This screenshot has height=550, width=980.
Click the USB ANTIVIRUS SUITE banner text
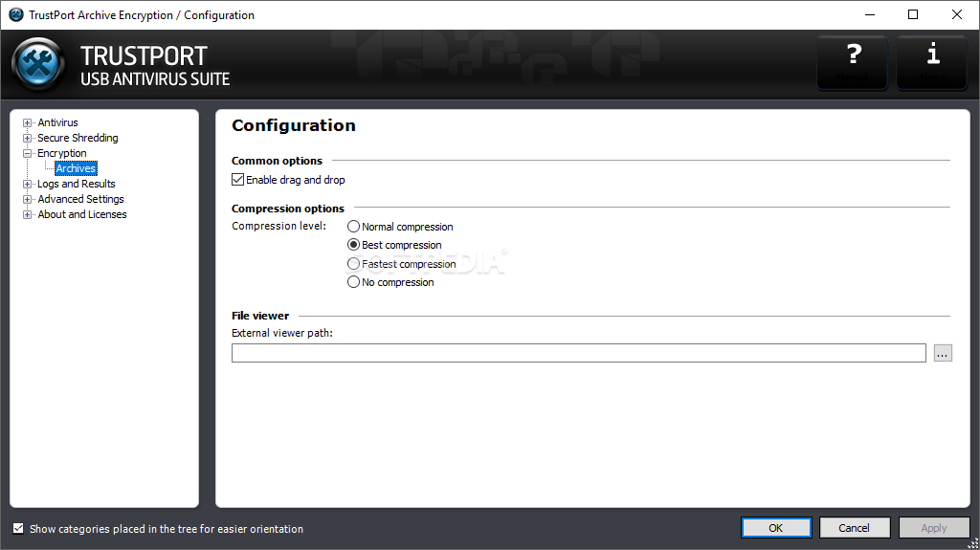point(155,79)
